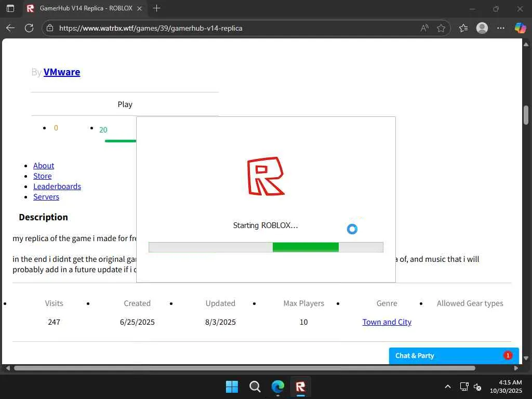Close the GamerHub V14 Replica tab

point(139,9)
